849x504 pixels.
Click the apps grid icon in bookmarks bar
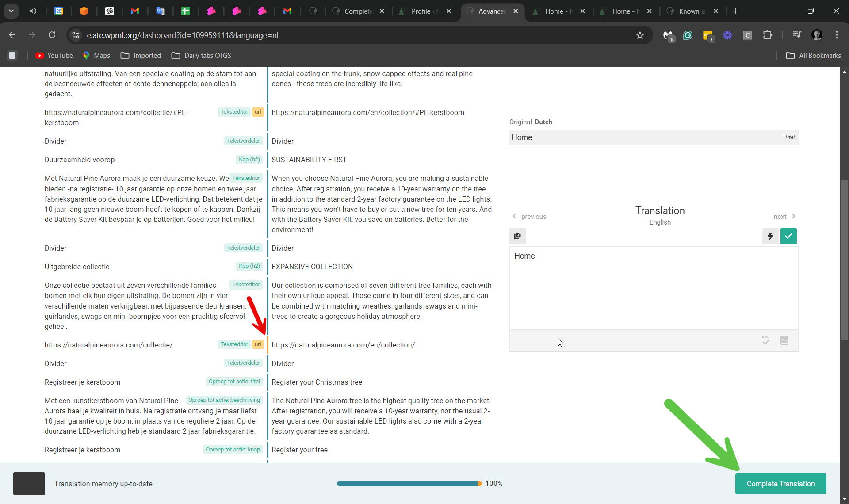(x=12, y=55)
